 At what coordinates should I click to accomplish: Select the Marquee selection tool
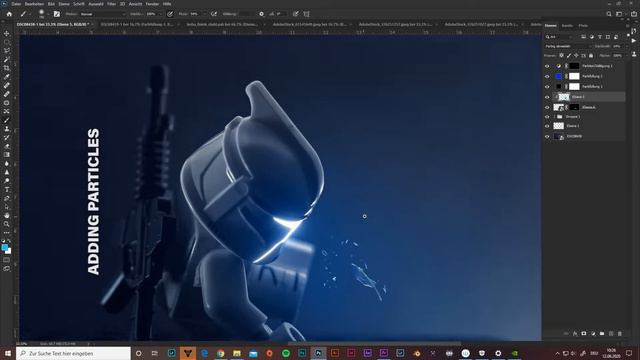click(7, 42)
